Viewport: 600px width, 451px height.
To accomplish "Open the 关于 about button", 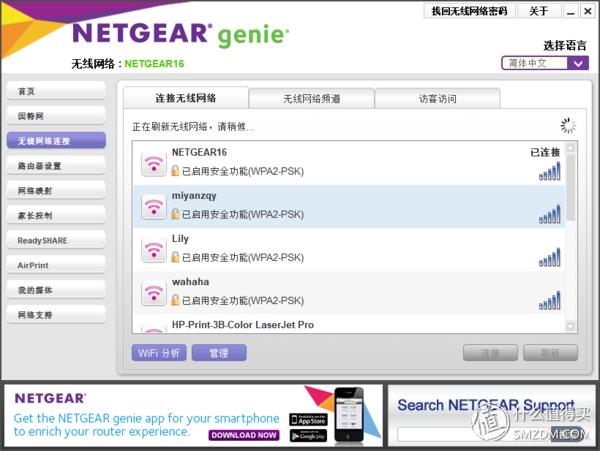I will [x=539, y=11].
